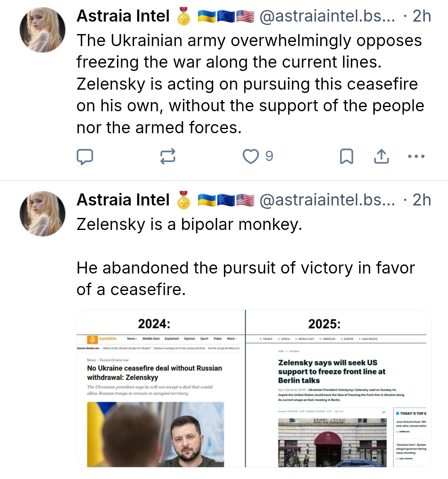
Task: Open the "He abandoned the pursuit" paragraph
Action: [245, 279]
